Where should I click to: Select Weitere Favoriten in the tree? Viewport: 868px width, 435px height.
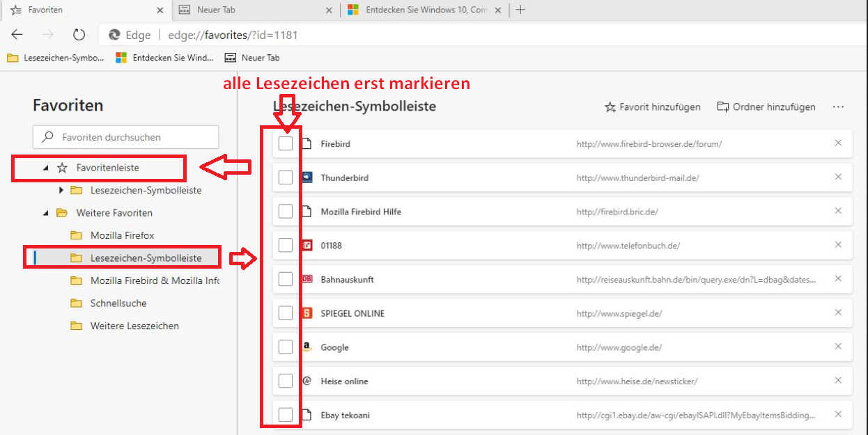(114, 213)
